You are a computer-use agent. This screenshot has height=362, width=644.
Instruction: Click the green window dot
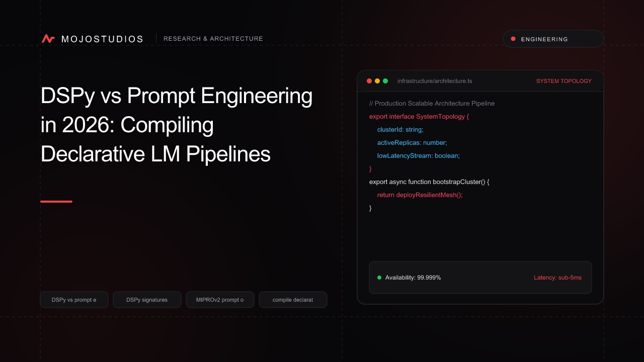385,81
